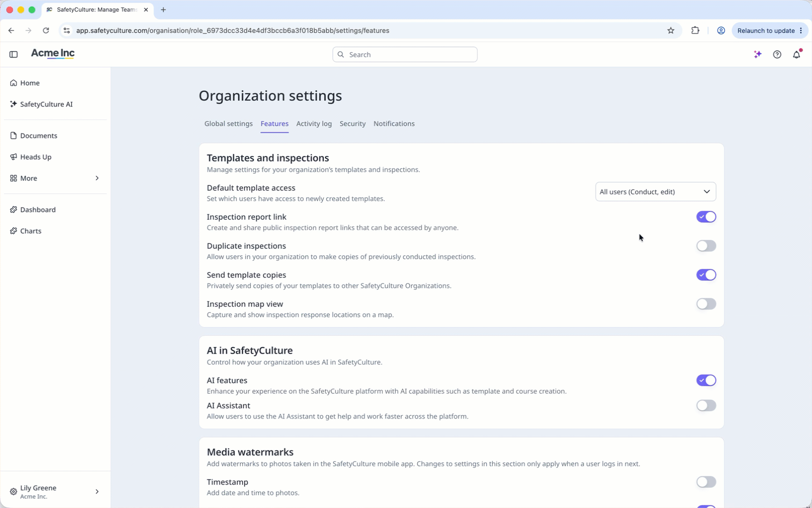Viewport: 812px width, 508px height.
Task: Close the SafetyCulture browser tab
Action: [x=146, y=10]
